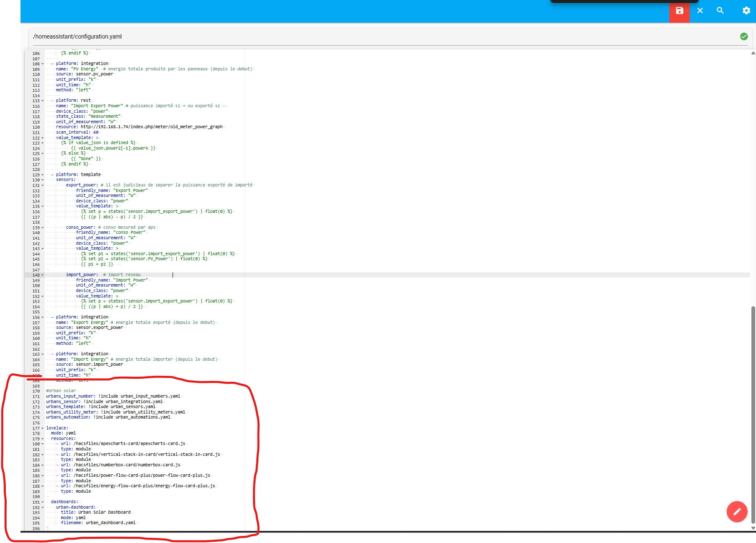Place cursor on the resource URL at line 120
756x543 pixels.
click(151, 127)
